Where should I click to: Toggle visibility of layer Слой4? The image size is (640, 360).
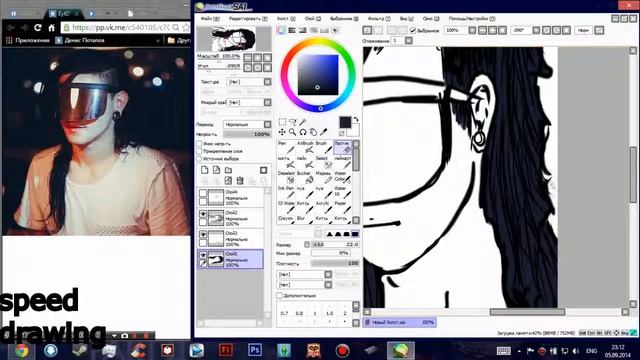[203, 193]
